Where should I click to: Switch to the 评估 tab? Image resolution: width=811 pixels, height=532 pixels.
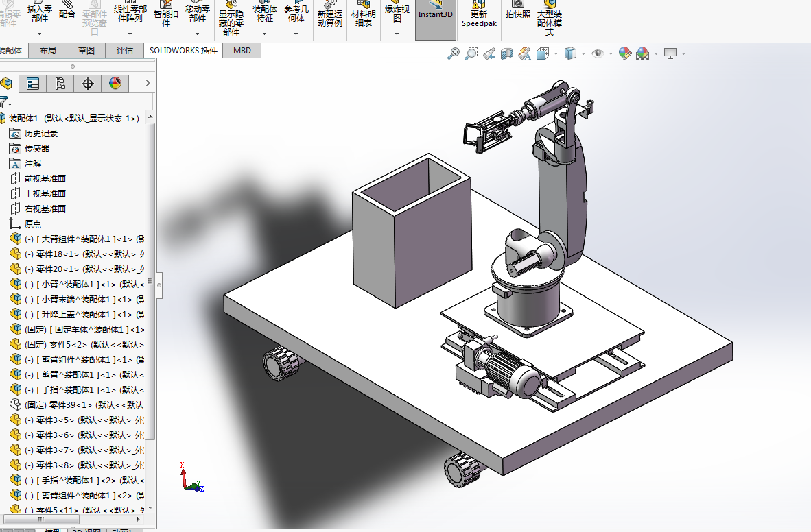coord(125,50)
